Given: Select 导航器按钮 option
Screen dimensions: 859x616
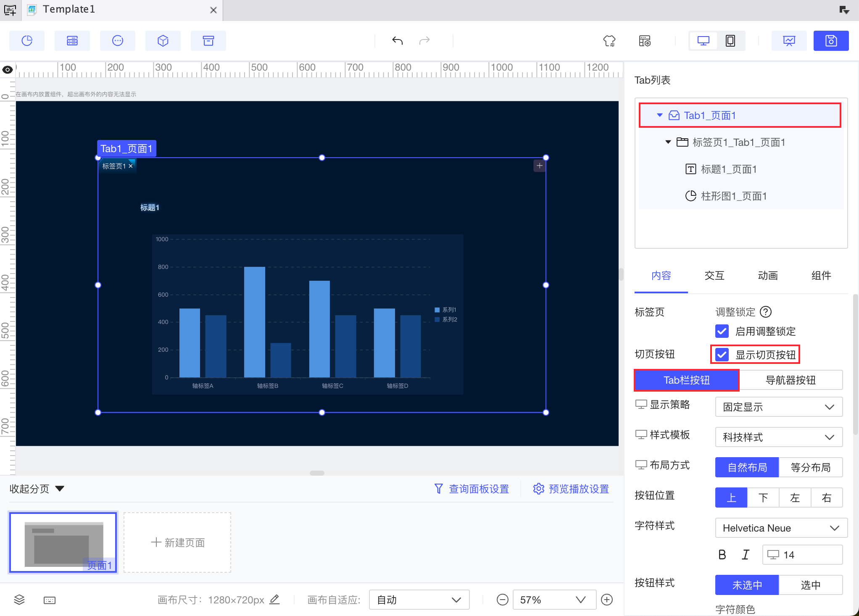Looking at the screenshot, I should click(790, 380).
